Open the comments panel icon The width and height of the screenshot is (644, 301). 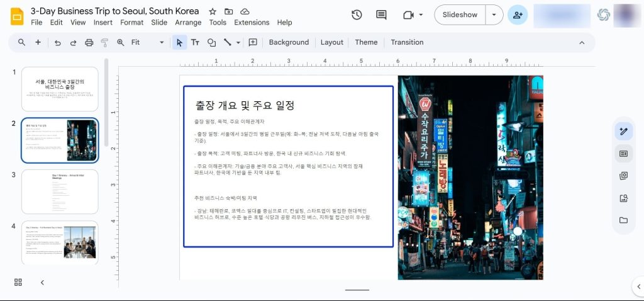(x=381, y=14)
